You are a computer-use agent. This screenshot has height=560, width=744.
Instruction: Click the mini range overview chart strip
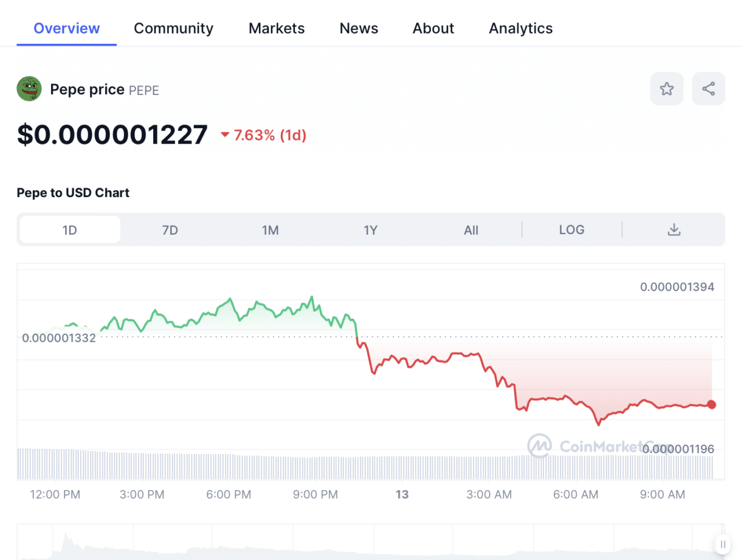pos(365,542)
